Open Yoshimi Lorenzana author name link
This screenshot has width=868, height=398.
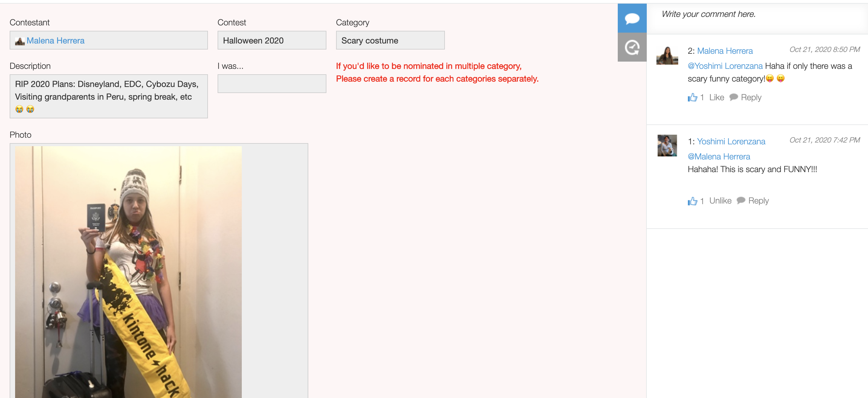pyautogui.click(x=731, y=141)
